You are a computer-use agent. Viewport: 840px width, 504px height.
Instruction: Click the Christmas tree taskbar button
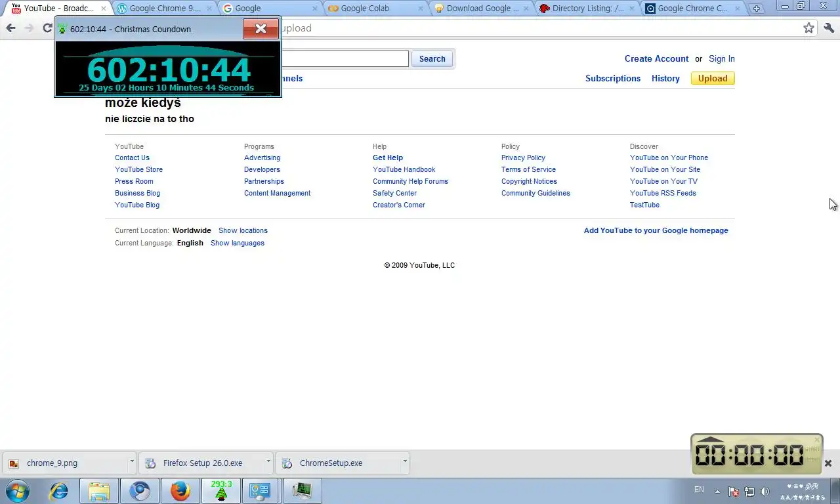coord(221,491)
